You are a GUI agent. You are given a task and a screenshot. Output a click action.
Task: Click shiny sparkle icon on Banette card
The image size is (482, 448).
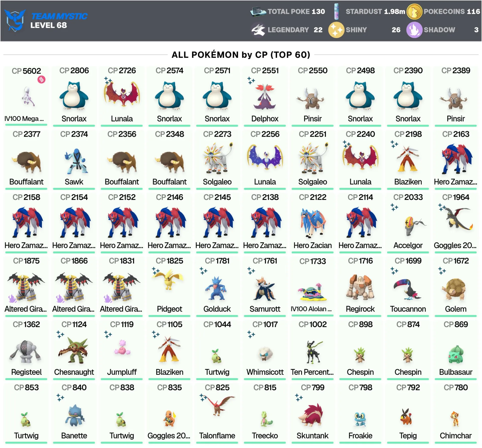pyautogui.click(x=60, y=398)
